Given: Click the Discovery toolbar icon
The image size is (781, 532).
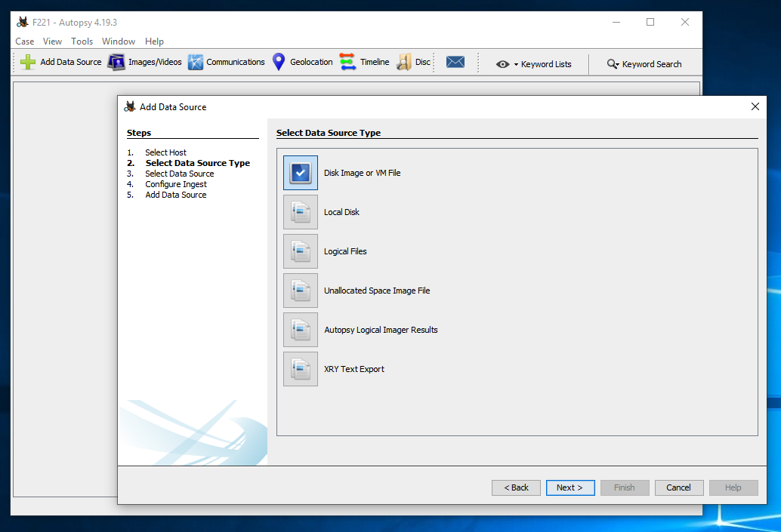Looking at the screenshot, I should [x=405, y=63].
